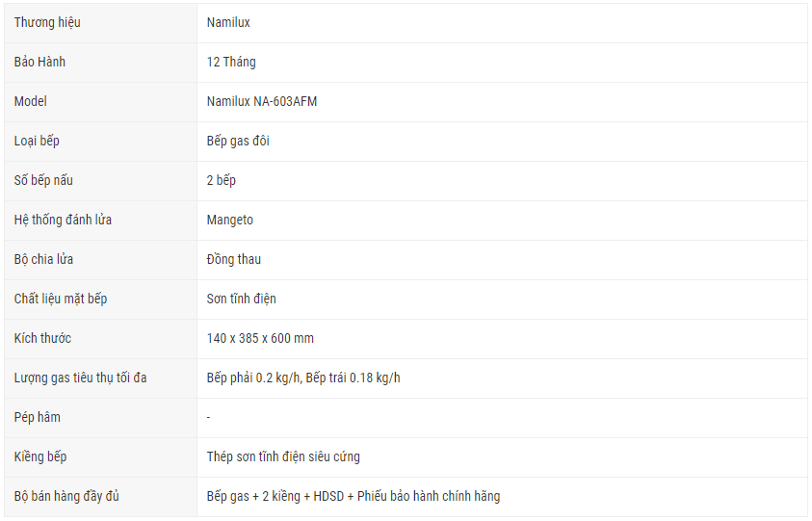Click the 140 x 385 x 600 mm dimensions

pyautogui.click(x=260, y=339)
